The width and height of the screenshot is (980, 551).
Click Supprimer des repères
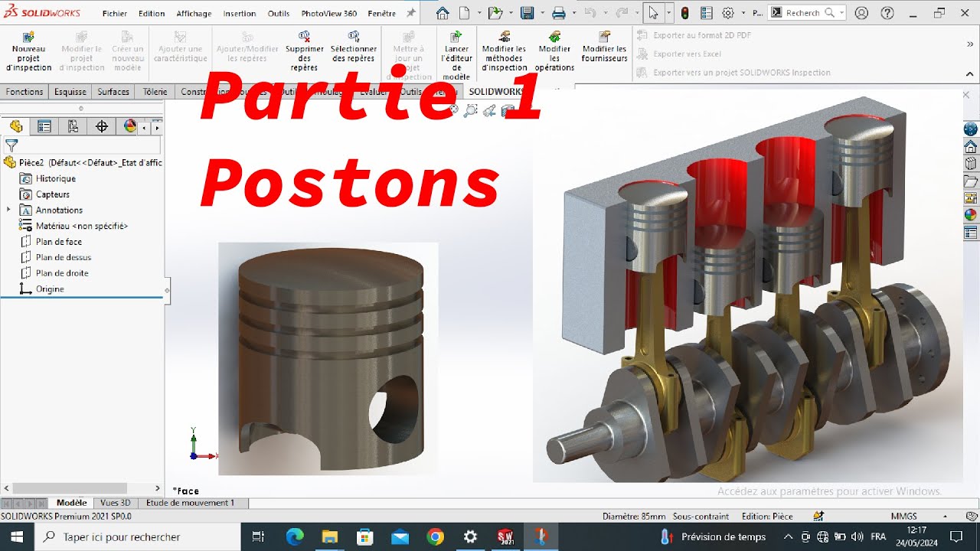pyautogui.click(x=304, y=52)
